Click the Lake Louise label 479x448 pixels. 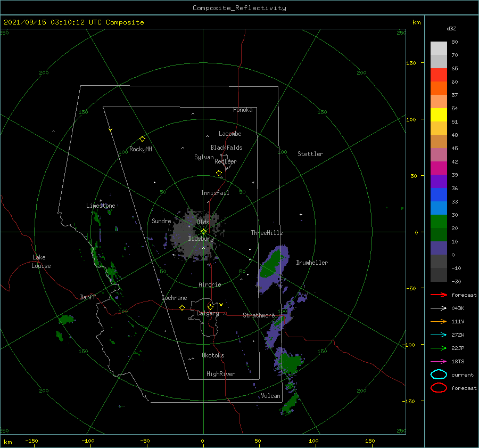[41, 262]
